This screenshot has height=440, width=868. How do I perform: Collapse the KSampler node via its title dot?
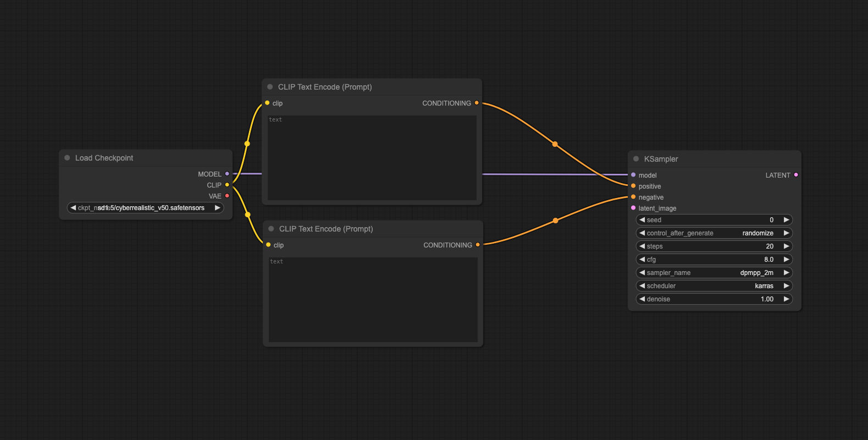click(636, 159)
